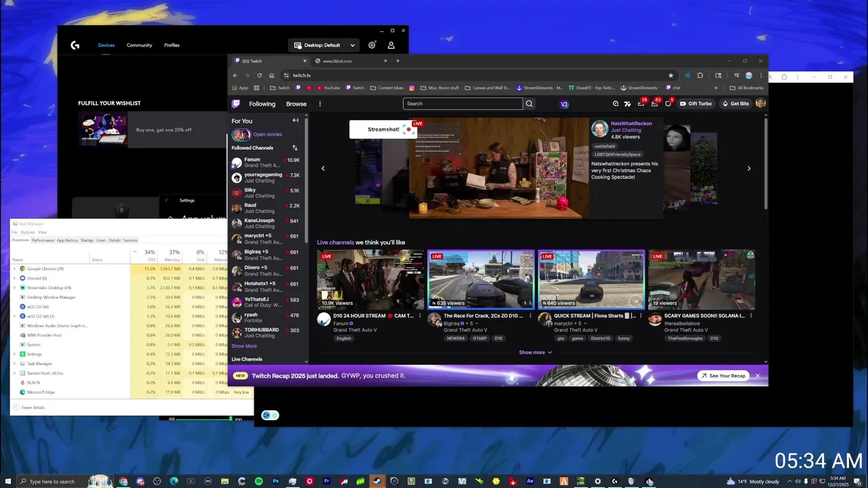
Task: Open a new Chrome tab
Action: point(397,61)
